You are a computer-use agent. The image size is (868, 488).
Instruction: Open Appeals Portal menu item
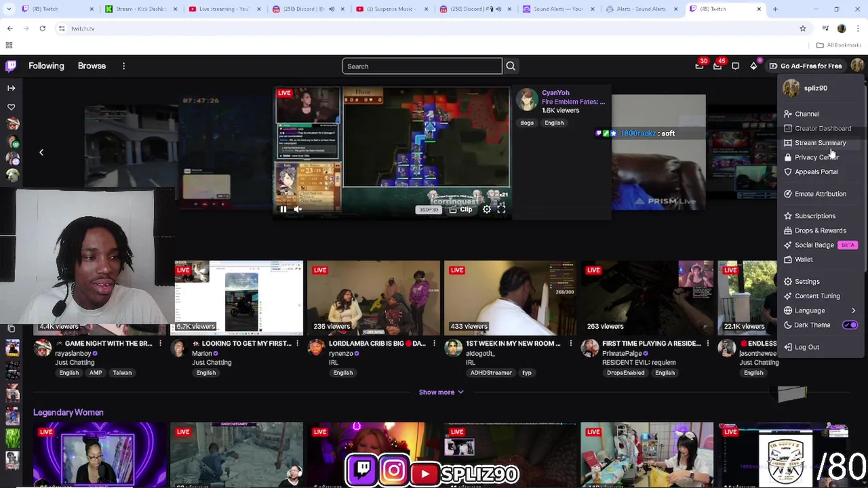tap(821, 172)
